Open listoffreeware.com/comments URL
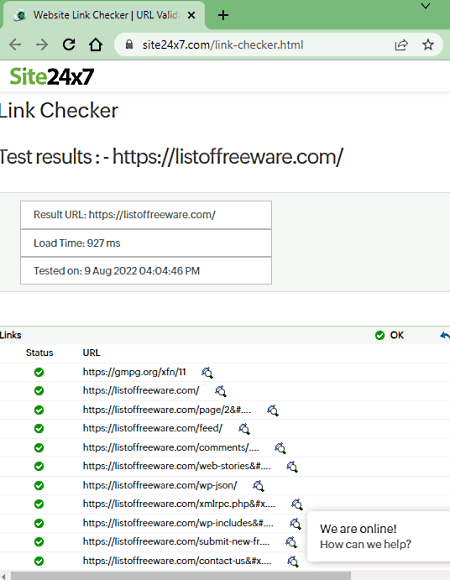This screenshot has height=580, width=450. point(171,447)
